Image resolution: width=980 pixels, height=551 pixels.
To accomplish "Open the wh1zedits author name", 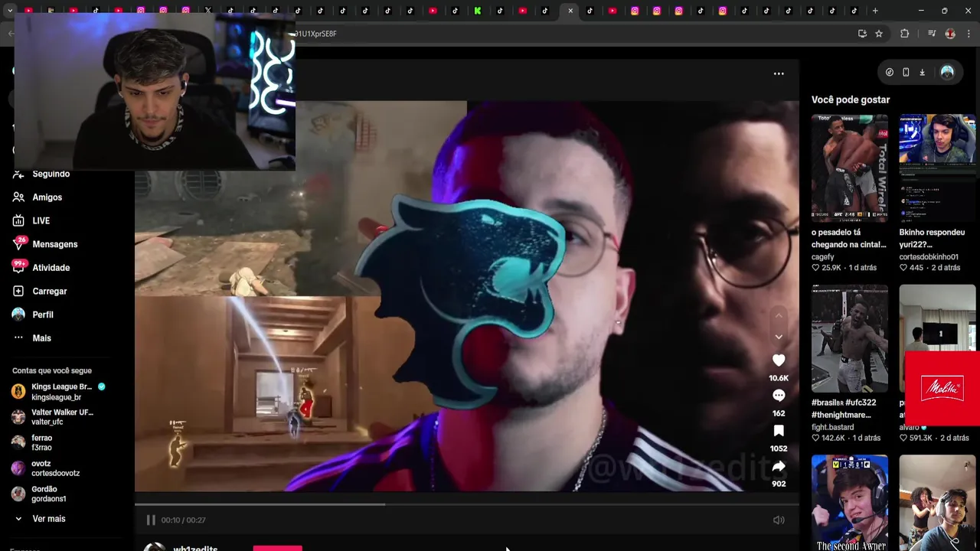I will click(x=195, y=548).
